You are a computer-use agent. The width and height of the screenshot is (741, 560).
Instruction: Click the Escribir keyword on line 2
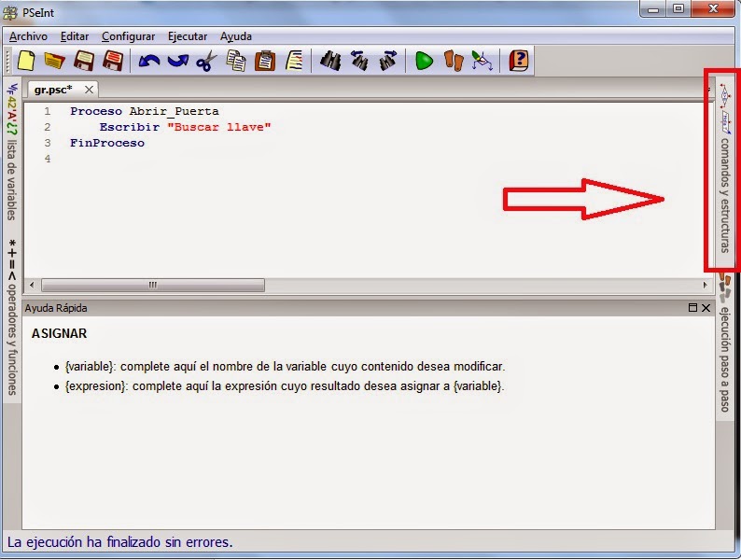pyautogui.click(x=130, y=127)
